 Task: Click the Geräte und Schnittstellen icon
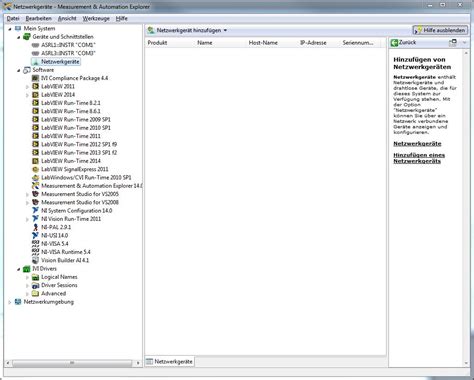pyautogui.click(x=27, y=37)
